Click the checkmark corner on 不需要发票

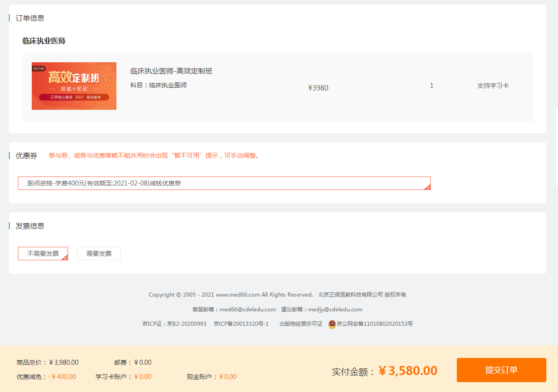[65, 257]
